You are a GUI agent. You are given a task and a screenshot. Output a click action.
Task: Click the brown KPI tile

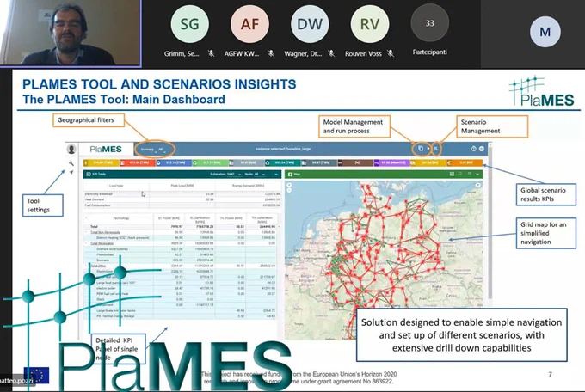tap(356, 163)
